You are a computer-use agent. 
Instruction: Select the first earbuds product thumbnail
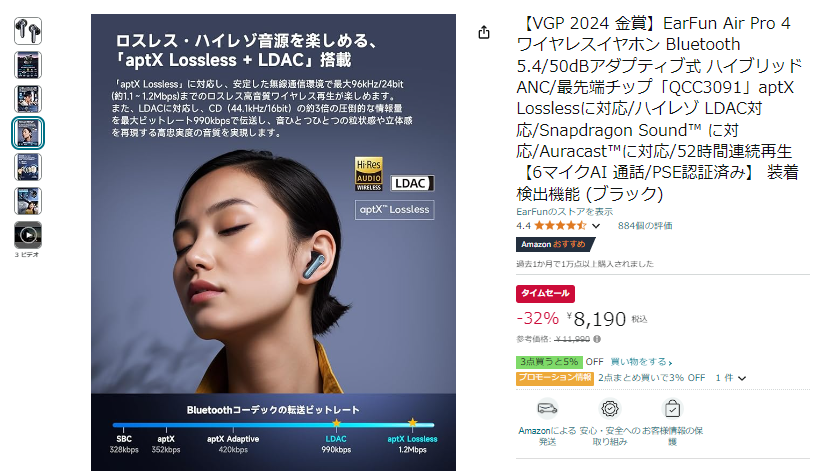coord(28,31)
